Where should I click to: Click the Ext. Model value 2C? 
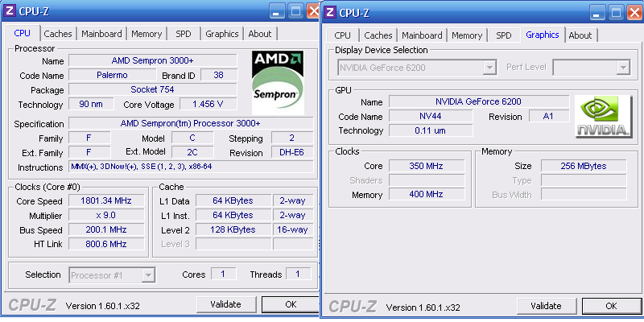click(x=192, y=152)
